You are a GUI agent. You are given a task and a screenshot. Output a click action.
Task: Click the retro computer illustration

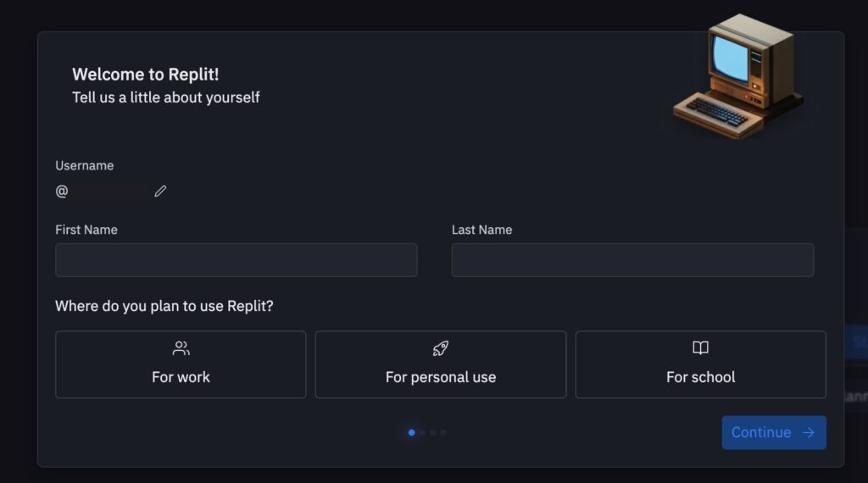pos(738,76)
